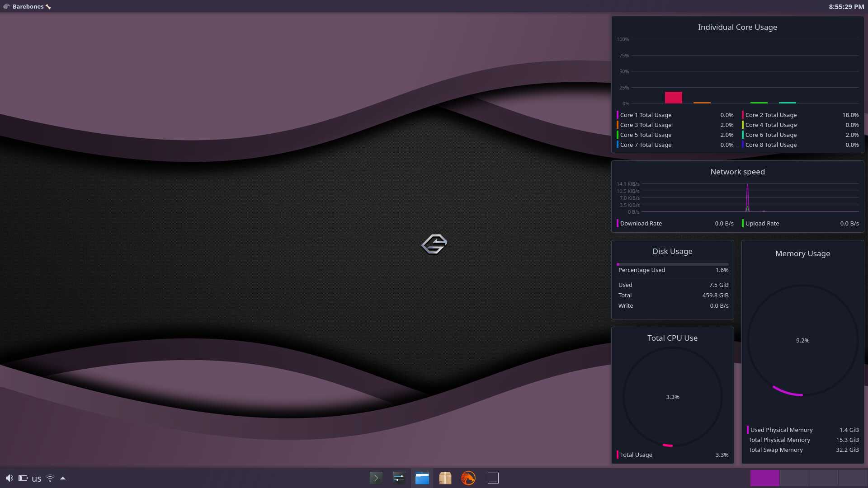868x488 pixels.
Task: Click the Download Rate legend entry
Action: tap(641, 223)
